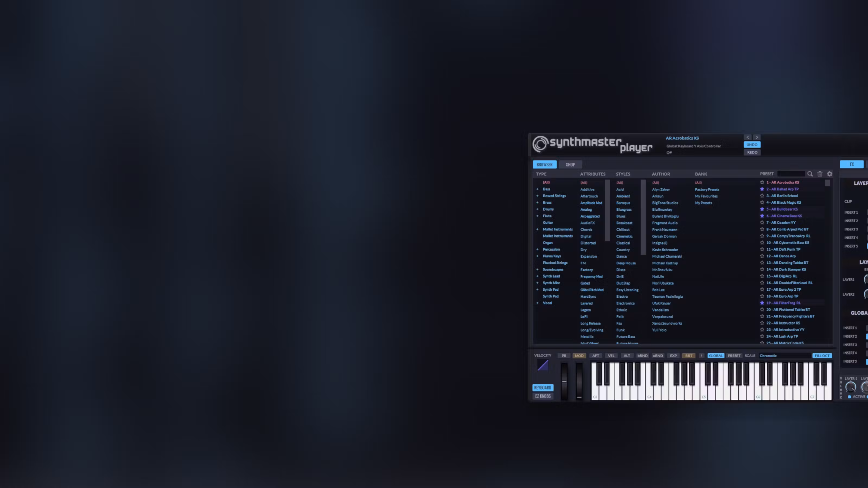Expand the Bass type category
This screenshot has width=868, height=488.
click(x=537, y=189)
